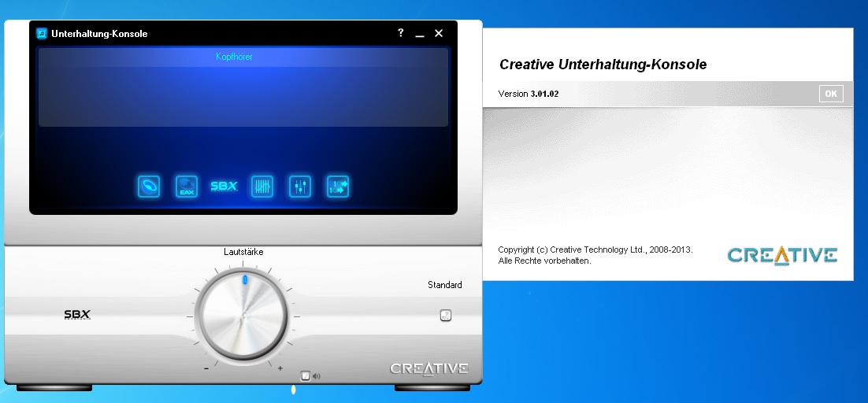
Task: Click the Unterhaltung-Konsole title bar app icon
Action: (x=42, y=33)
